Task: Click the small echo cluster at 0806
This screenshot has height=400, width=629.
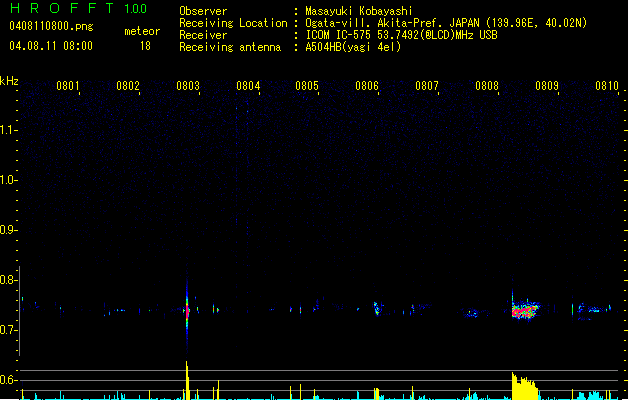Action: [377, 309]
